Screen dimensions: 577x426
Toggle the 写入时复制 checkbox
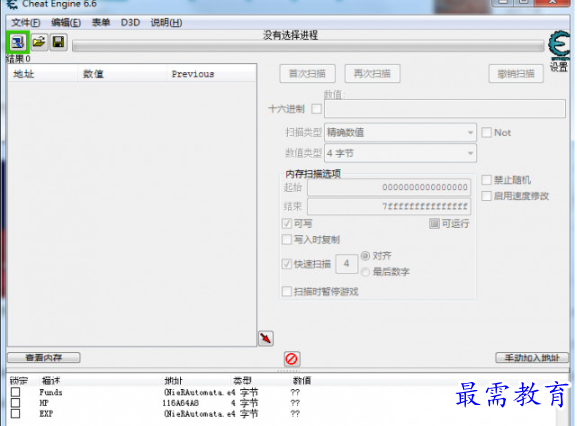pyautogui.click(x=287, y=240)
